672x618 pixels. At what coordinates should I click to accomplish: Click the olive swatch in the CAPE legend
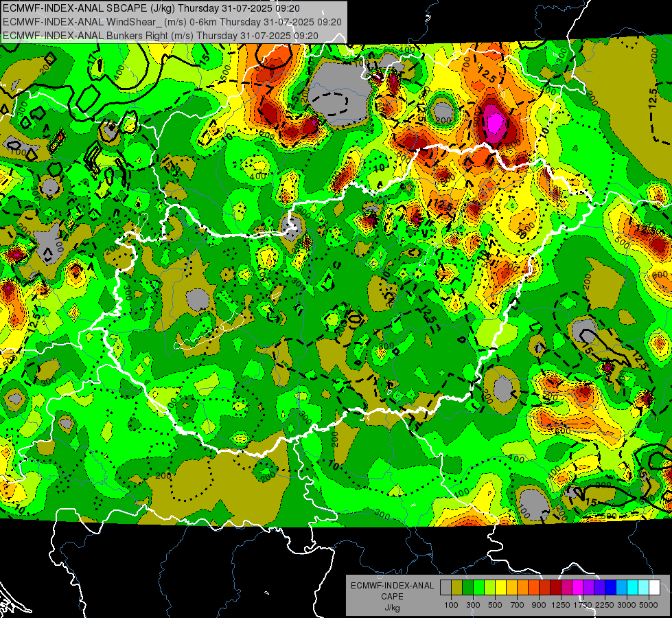pos(457,588)
